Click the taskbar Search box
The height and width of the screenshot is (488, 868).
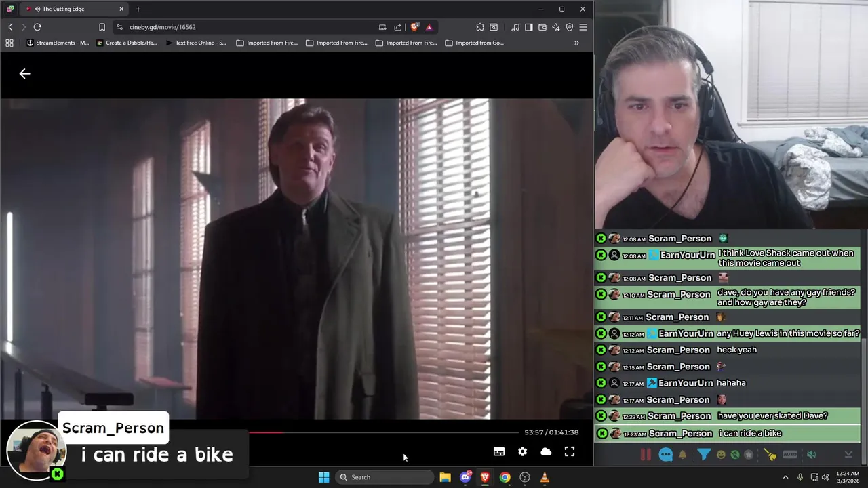[x=384, y=477]
